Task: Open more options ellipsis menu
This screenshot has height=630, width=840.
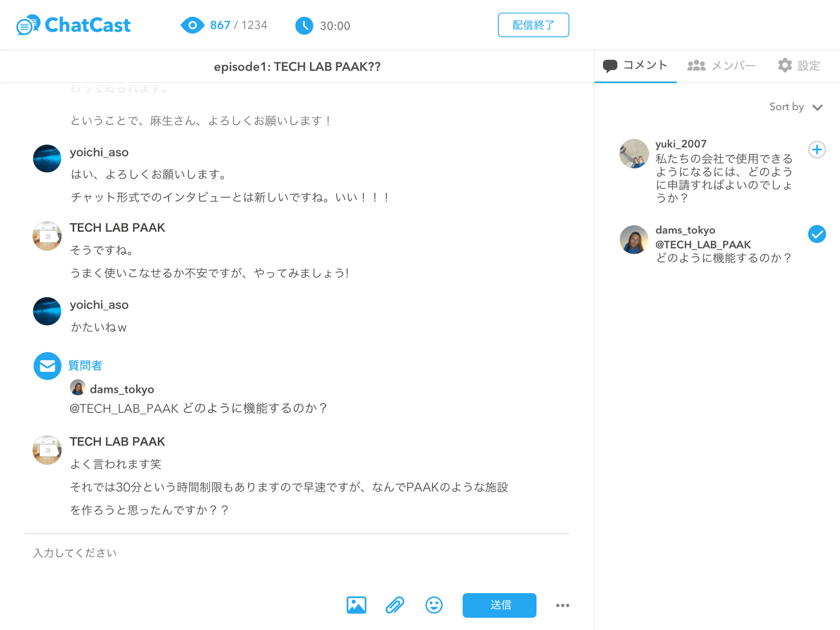Action: point(562,605)
